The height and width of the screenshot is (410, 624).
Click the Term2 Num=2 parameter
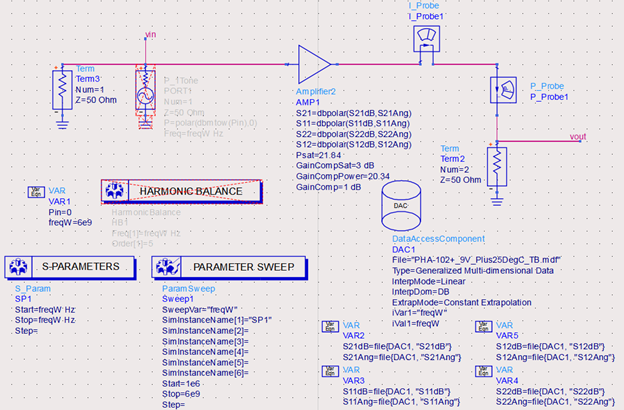pos(454,170)
